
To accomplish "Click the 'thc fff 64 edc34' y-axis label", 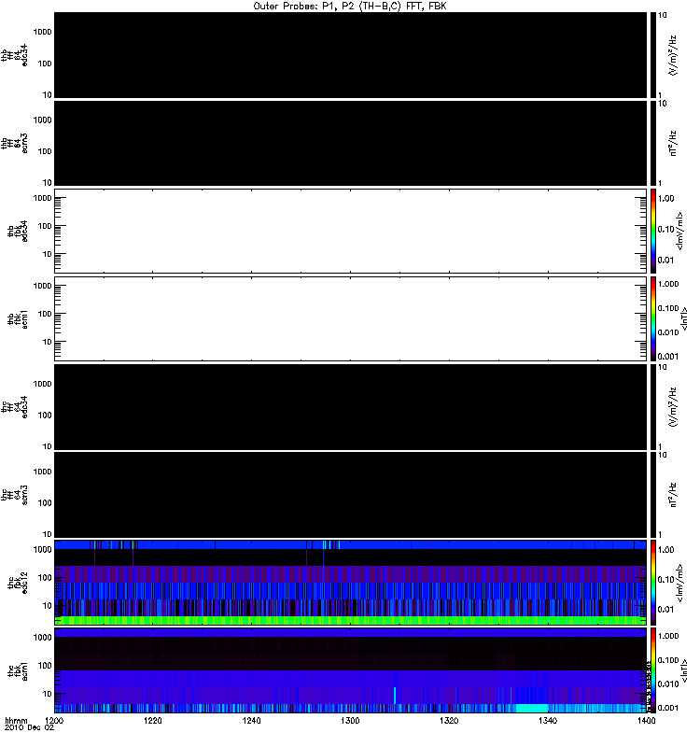I will point(14,407).
